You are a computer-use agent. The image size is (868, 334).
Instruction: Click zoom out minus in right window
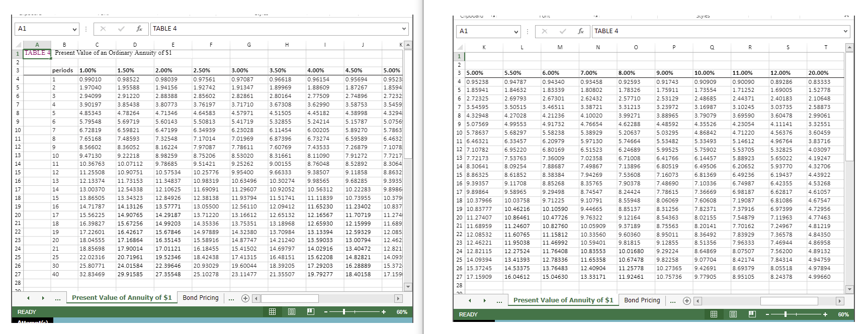(x=768, y=314)
